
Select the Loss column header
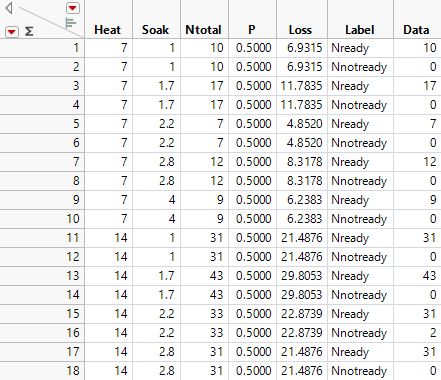click(x=300, y=30)
